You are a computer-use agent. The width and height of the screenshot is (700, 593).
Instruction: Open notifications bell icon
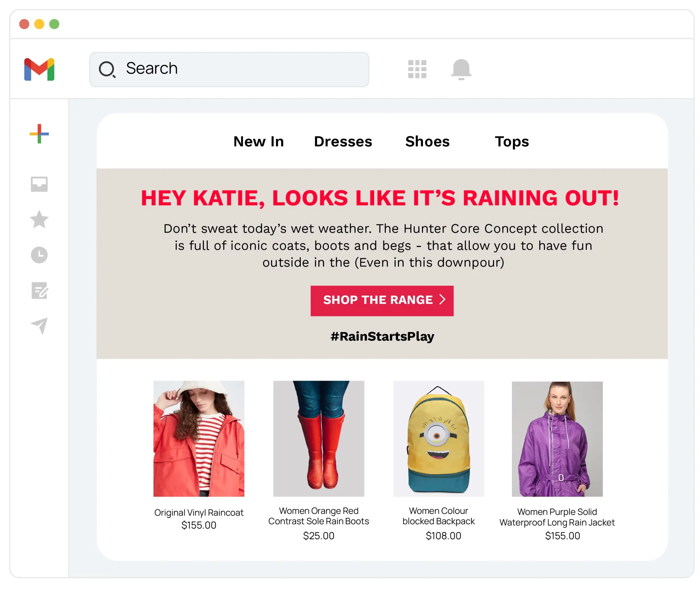click(461, 69)
